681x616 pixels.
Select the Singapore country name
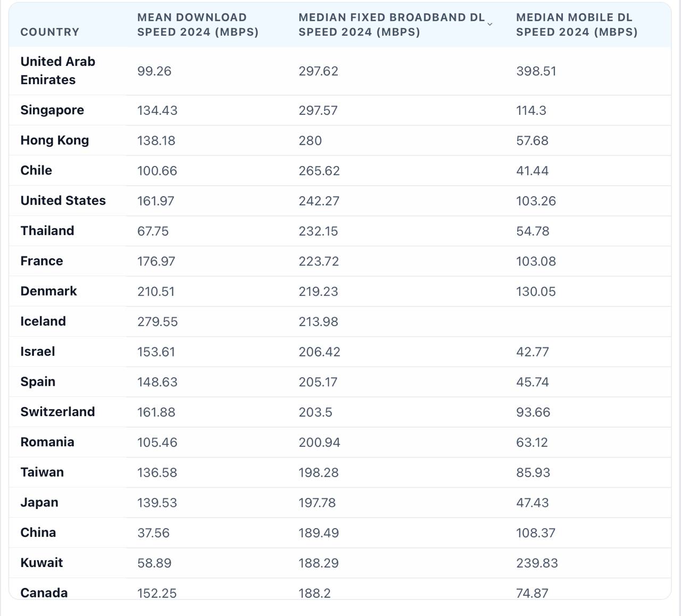[52, 110]
